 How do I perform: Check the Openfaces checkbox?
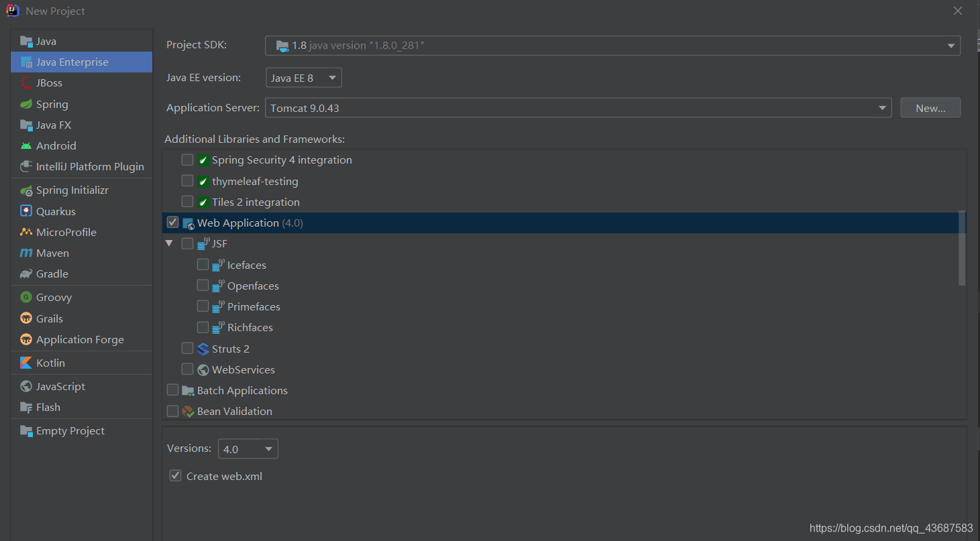click(x=203, y=285)
